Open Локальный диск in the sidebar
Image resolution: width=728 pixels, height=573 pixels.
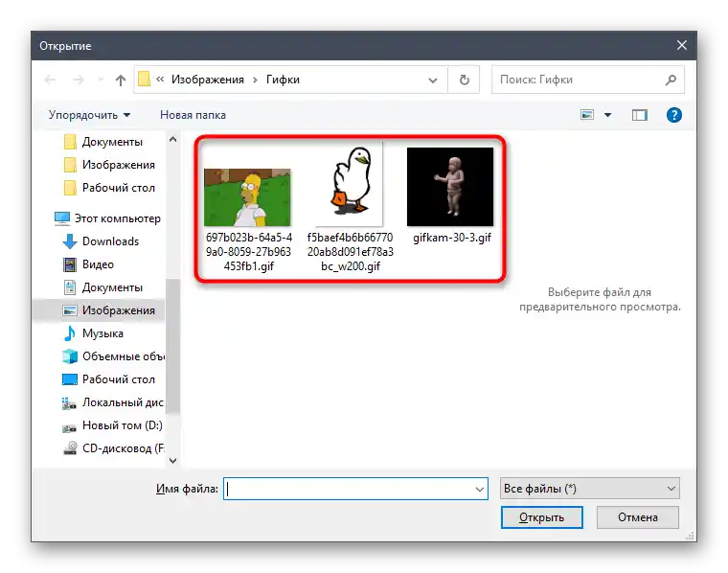113,402
